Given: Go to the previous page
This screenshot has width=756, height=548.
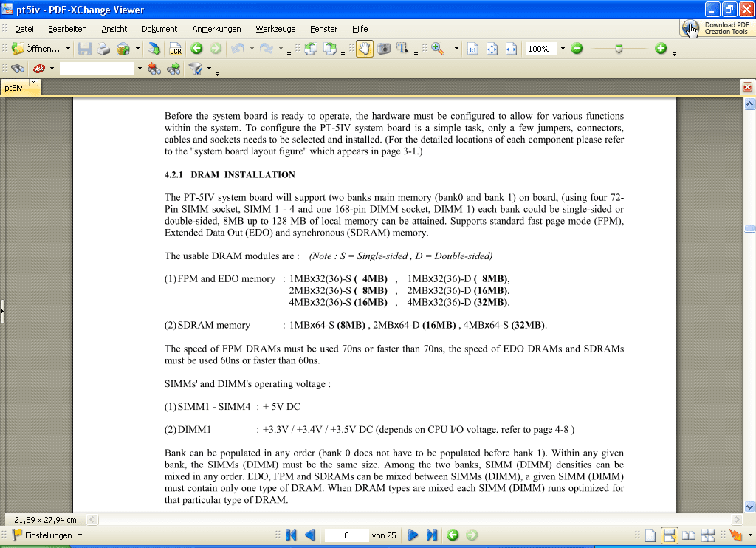Looking at the screenshot, I should point(310,535).
